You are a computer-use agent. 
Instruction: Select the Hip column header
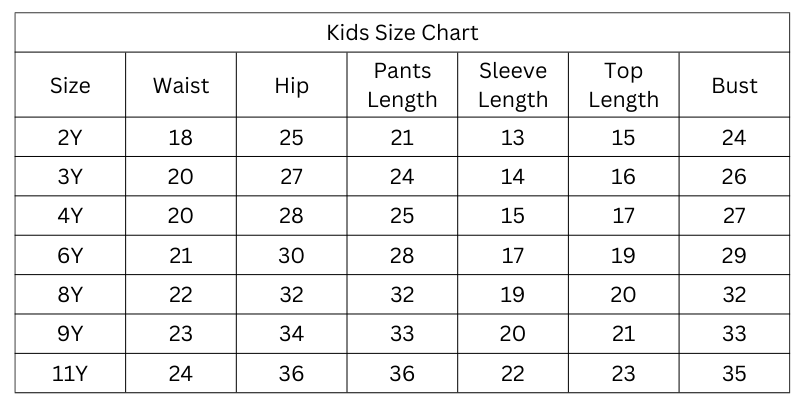pyautogui.click(x=291, y=85)
